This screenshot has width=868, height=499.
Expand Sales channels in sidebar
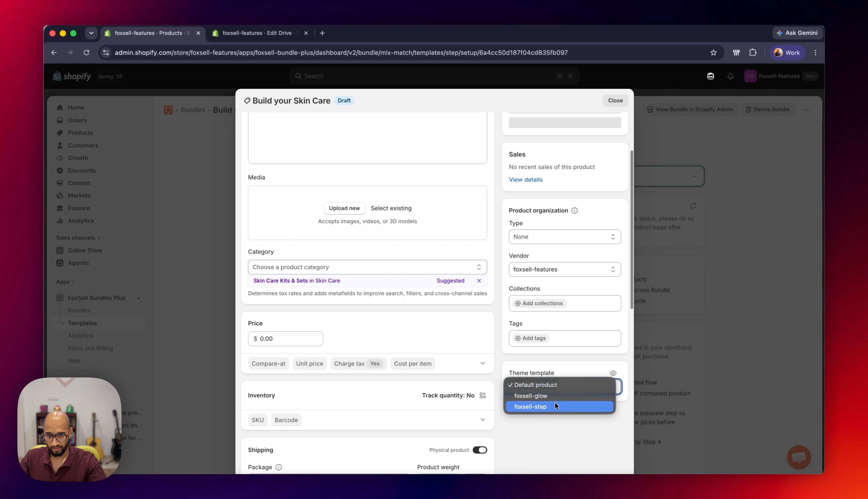coord(78,238)
